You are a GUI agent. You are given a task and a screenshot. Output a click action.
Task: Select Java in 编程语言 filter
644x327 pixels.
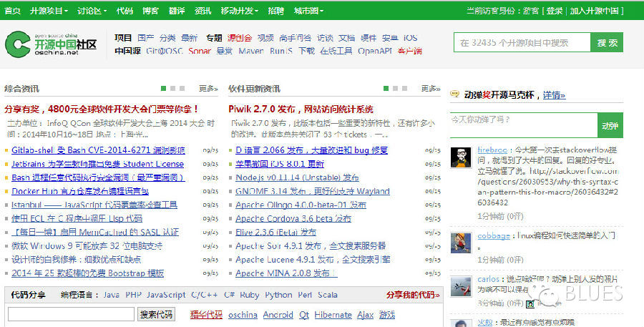112,295
